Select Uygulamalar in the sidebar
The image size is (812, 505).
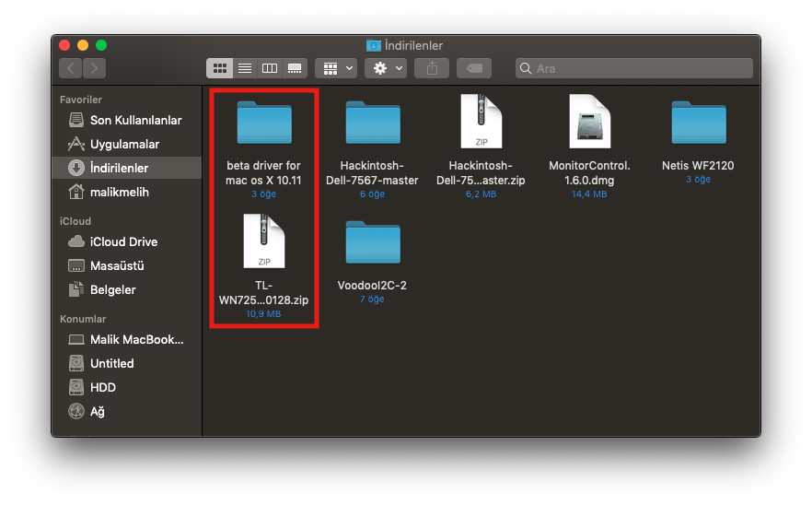pos(124,145)
